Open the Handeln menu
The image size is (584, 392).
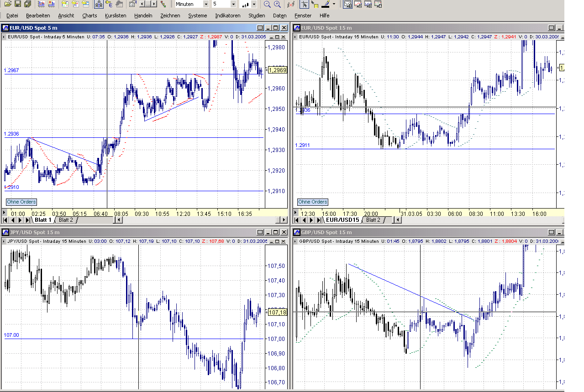143,16
